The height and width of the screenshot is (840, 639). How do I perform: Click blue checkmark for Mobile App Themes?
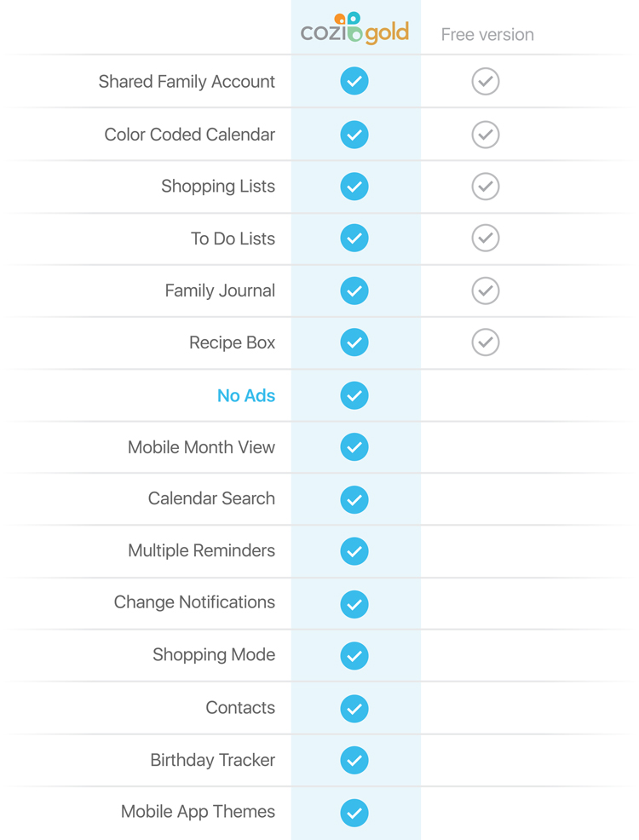354,813
